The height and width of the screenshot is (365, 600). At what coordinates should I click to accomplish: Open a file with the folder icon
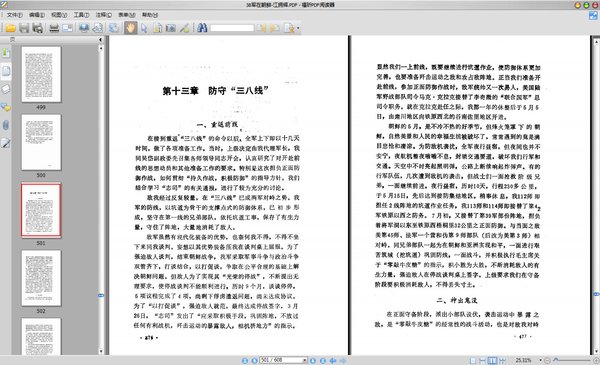(11, 28)
